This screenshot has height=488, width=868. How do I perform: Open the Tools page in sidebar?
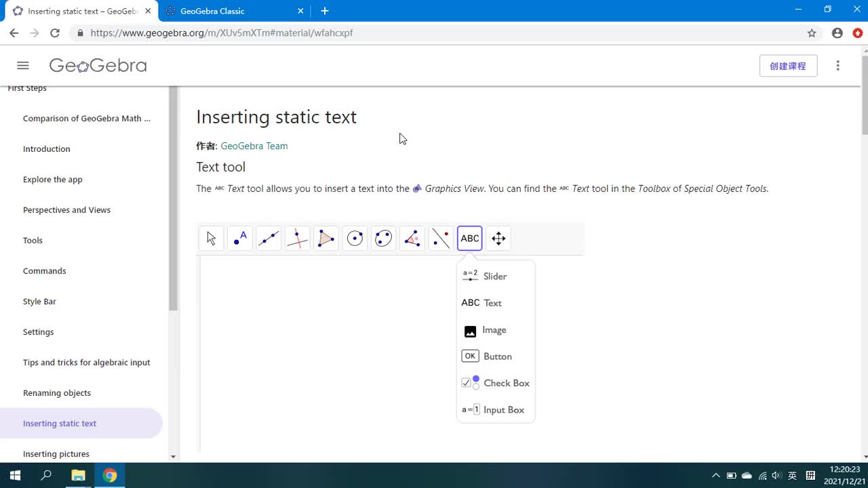coord(33,241)
